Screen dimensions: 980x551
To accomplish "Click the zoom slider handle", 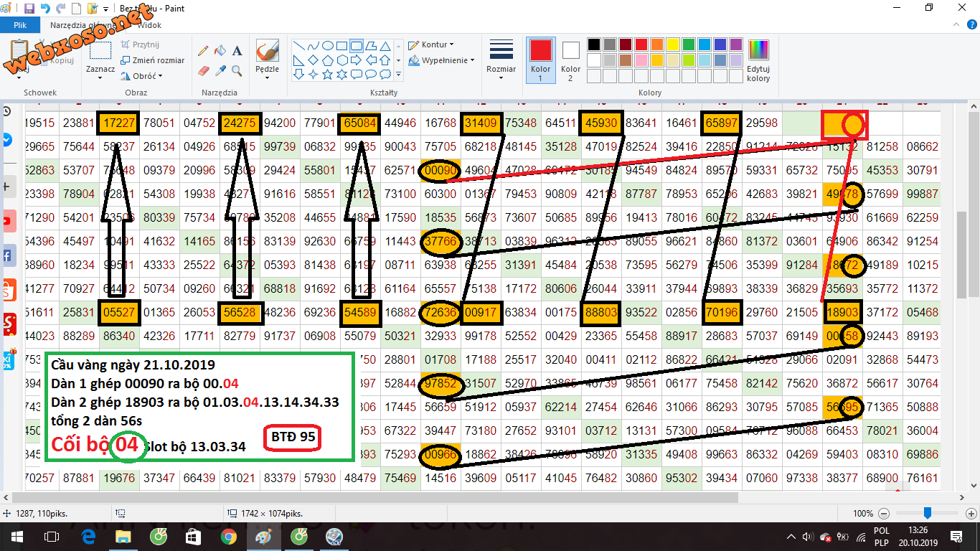I will pyautogui.click(x=928, y=513).
